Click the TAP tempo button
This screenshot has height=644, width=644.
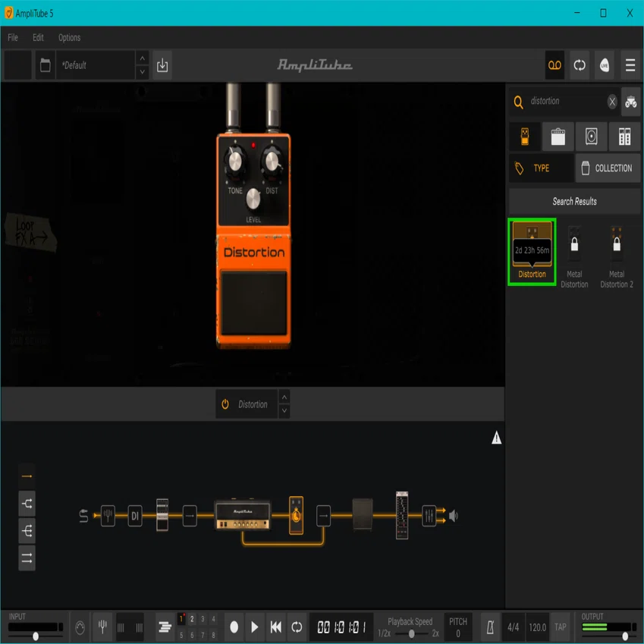(x=561, y=627)
